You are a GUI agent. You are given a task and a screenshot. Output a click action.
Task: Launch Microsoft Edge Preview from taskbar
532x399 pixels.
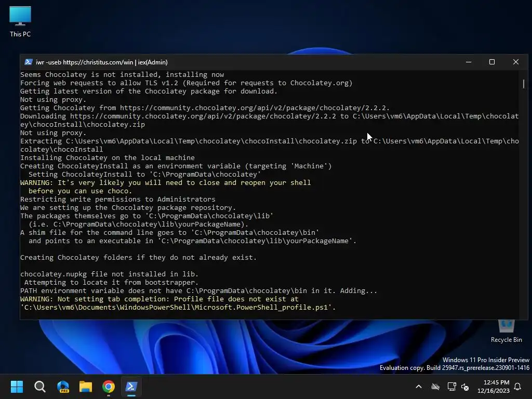[63, 387]
